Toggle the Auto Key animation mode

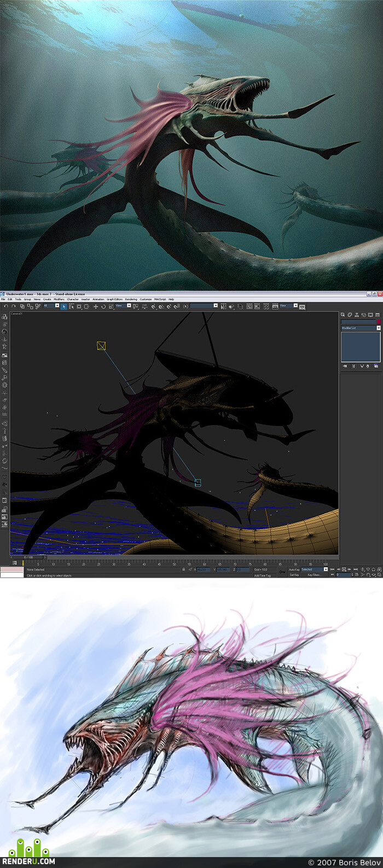point(294,569)
